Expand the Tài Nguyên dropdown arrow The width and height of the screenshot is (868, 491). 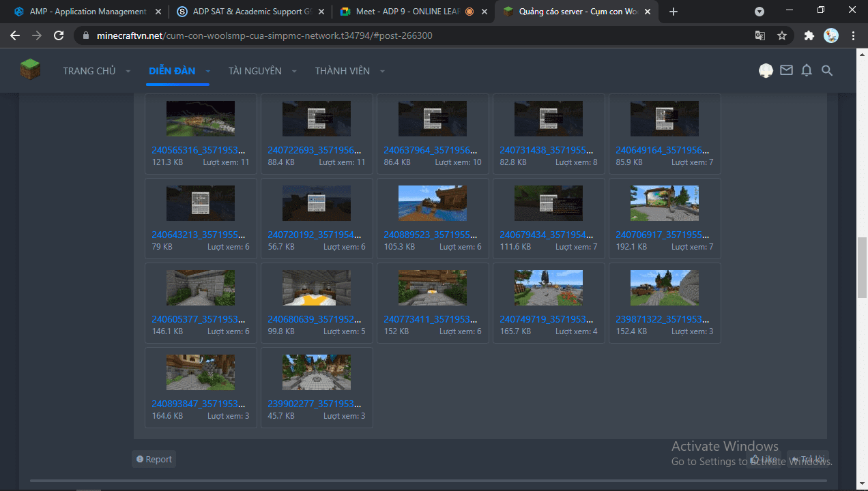point(294,72)
